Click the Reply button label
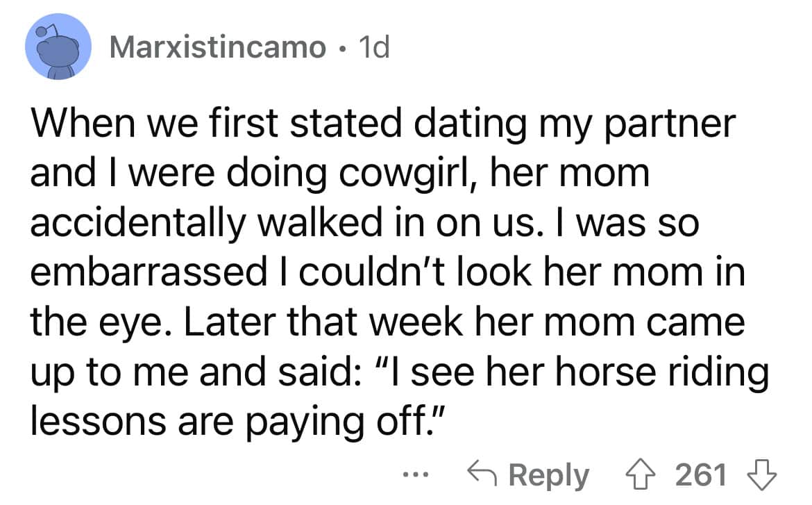Screen dimensions: 812x505 click(549, 476)
